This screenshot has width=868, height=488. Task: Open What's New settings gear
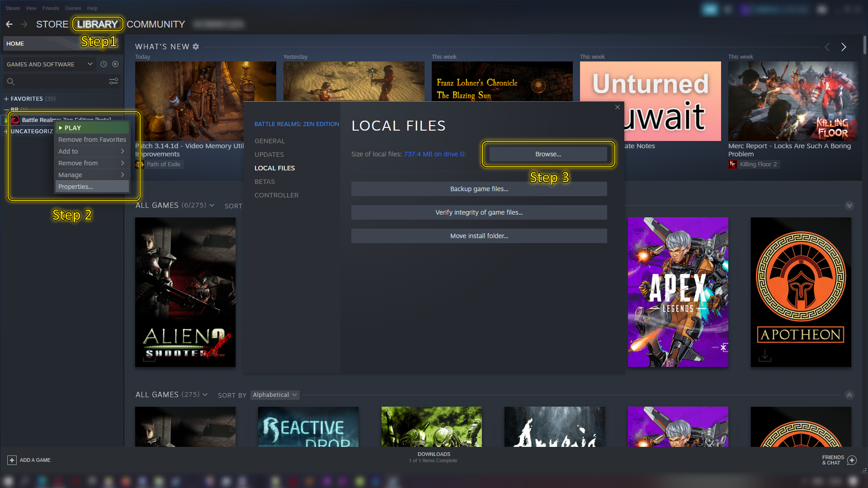coord(196,47)
